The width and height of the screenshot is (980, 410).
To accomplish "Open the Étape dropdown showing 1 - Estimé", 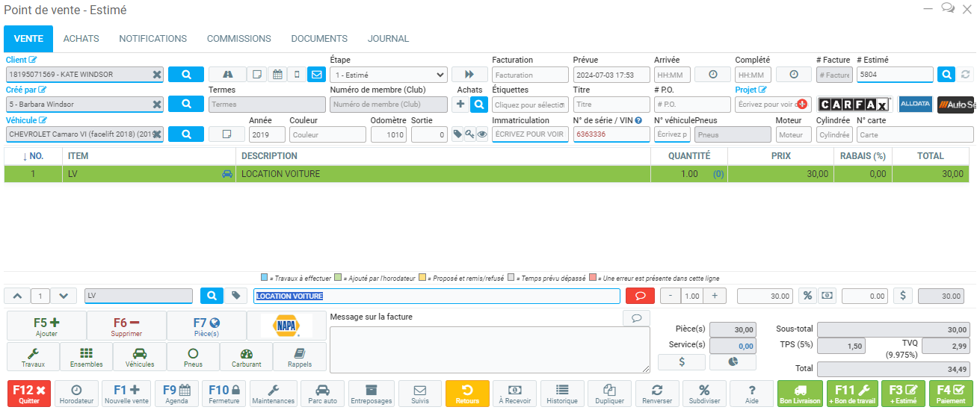I will [389, 75].
